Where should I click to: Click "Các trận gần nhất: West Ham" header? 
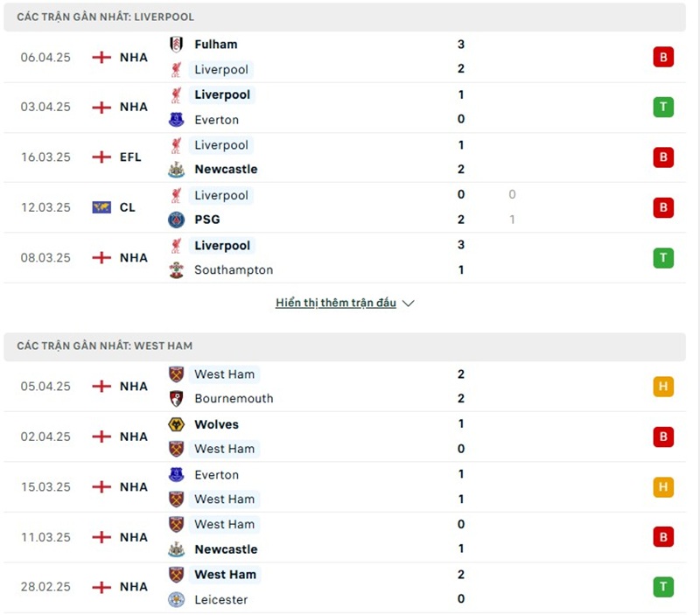coord(106,346)
